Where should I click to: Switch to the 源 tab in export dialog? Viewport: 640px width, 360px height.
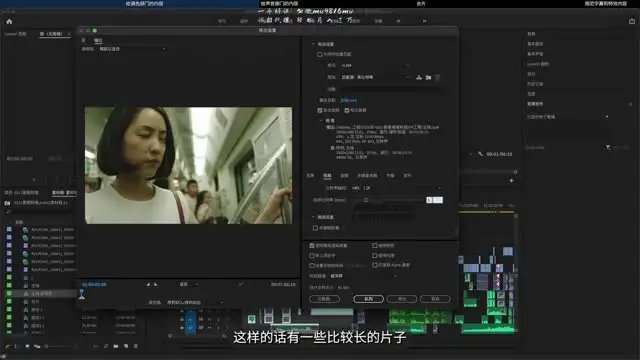[x=84, y=40]
